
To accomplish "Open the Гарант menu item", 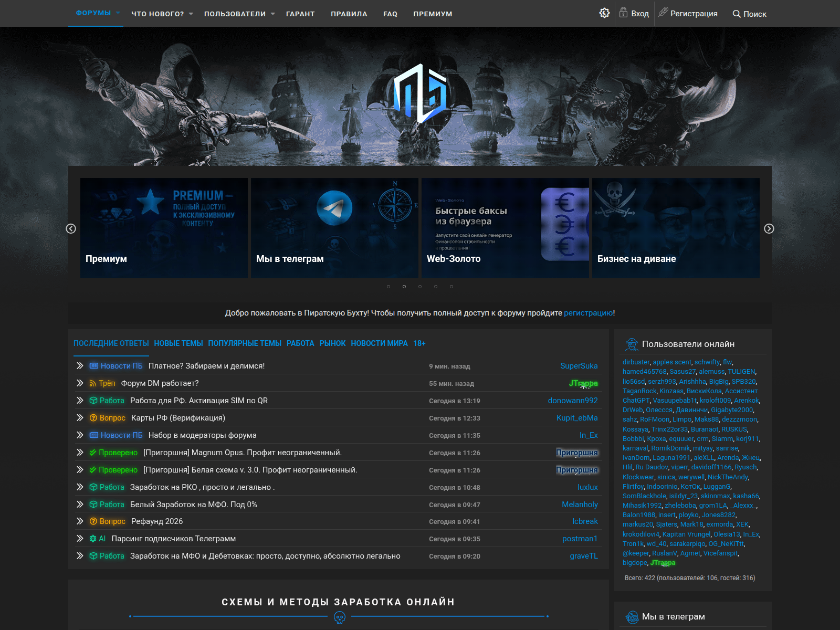I will [300, 14].
